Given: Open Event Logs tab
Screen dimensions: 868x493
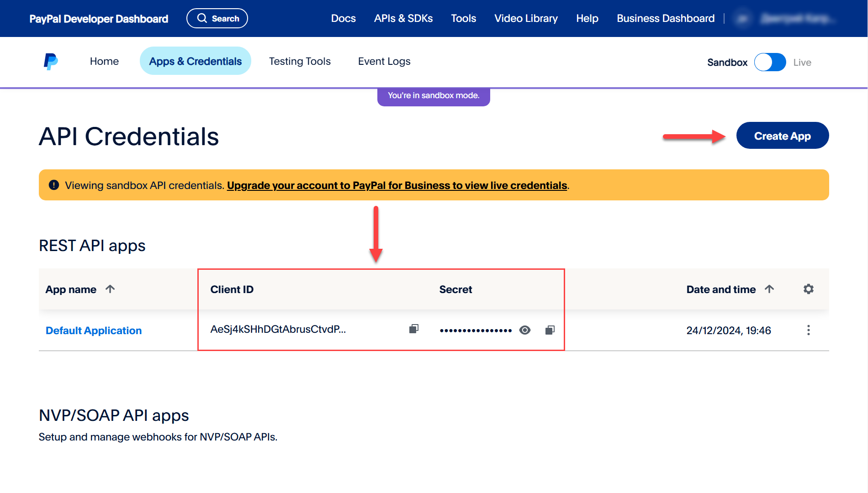Looking at the screenshot, I should click(x=384, y=61).
